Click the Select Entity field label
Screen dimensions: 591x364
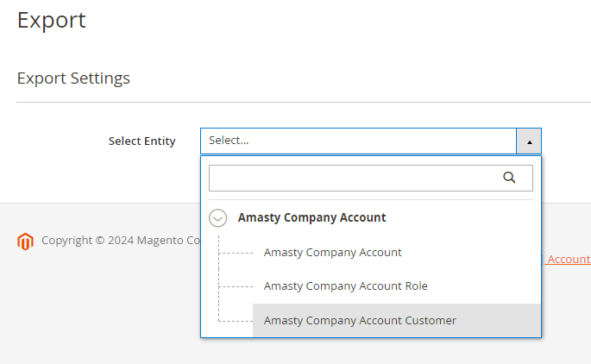(142, 141)
